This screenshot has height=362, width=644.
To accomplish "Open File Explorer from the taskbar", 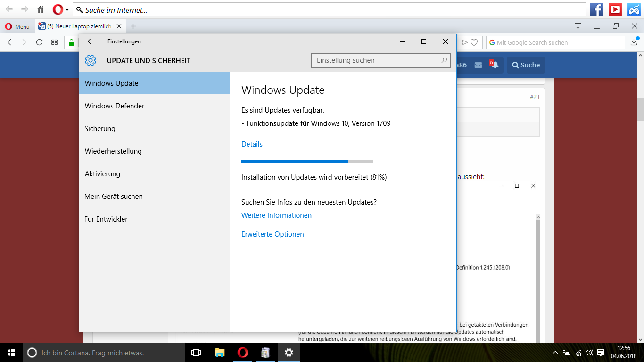I will click(219, 353).
